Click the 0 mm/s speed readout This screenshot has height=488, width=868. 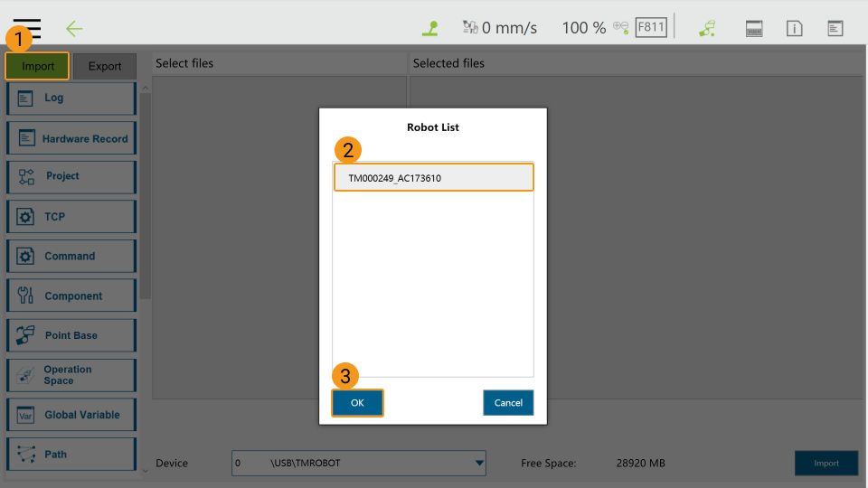click(x=509, y=28)
